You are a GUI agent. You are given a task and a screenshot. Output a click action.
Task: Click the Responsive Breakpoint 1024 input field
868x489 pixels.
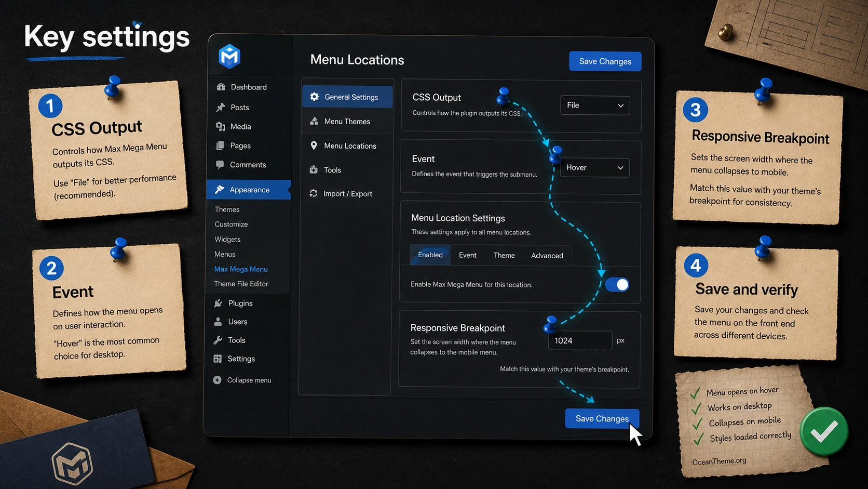(x=580, y=340)
